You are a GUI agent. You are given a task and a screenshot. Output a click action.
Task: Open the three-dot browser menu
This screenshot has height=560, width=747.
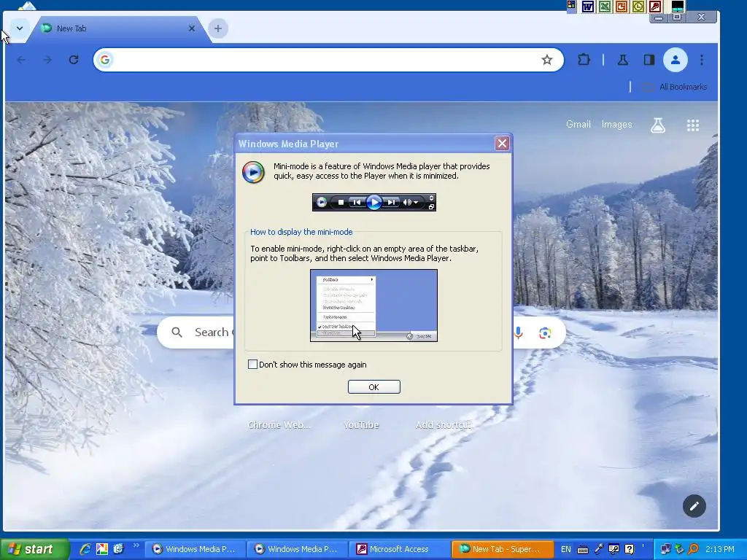coord(702,60)
